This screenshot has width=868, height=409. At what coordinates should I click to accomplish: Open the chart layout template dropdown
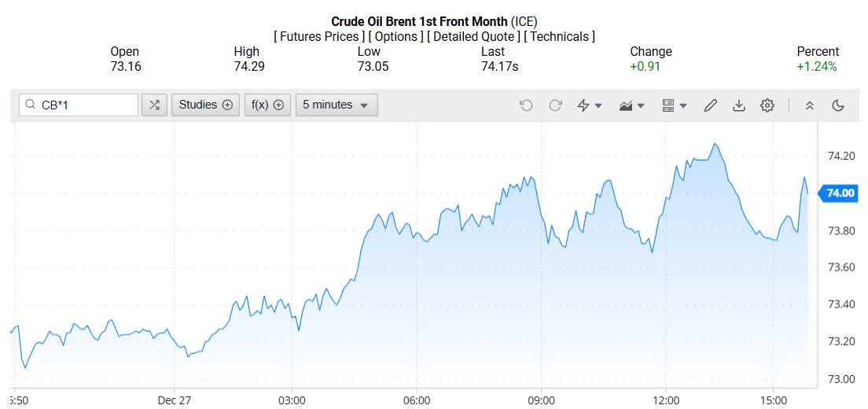pos(674,105)
